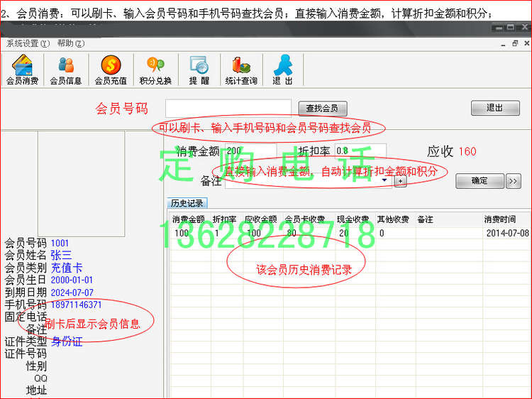532x399 pixels.
Task: Click the 折扣率 input field
Action: [x=360, y=151]
